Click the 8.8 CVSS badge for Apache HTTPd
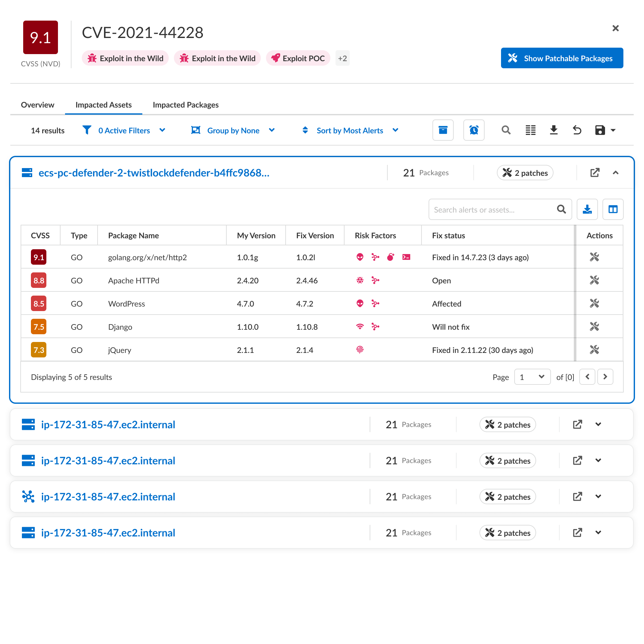 [x=39, y=280]
